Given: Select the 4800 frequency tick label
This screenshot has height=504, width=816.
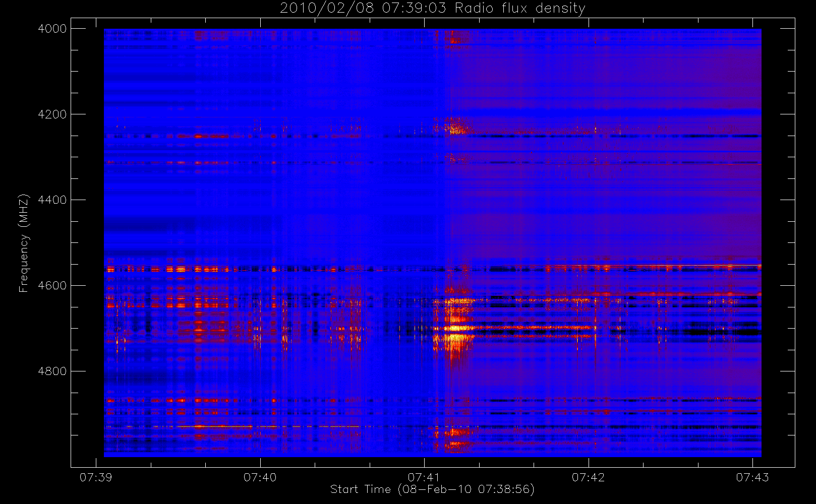Looking at the screenshot, I should coord(52,371).
